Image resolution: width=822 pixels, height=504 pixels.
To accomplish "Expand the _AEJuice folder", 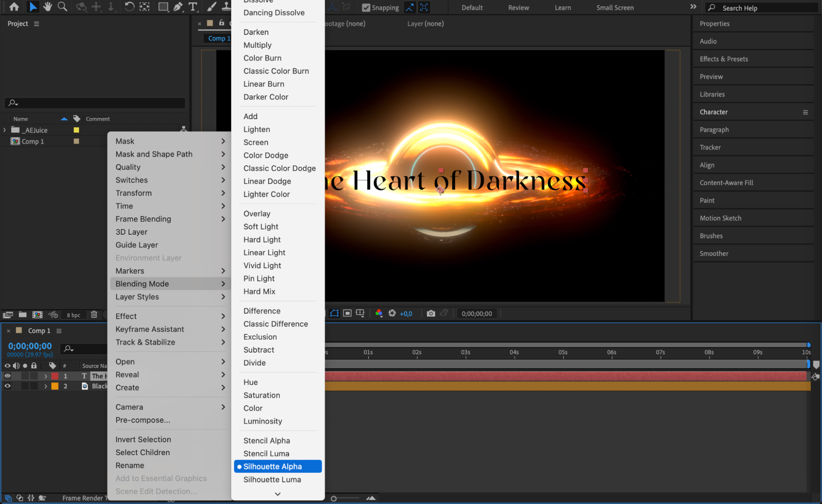I will point(5,130).
